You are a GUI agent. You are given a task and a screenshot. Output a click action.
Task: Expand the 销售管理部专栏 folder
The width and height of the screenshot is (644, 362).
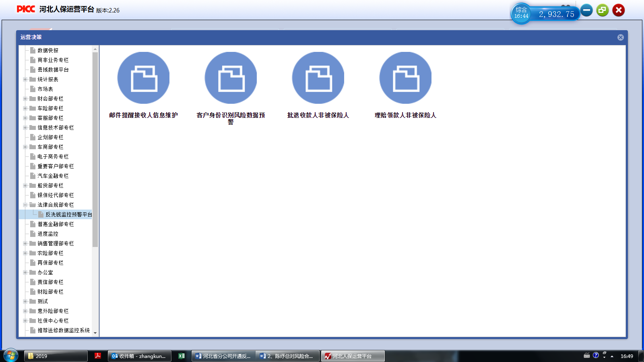tap(25, 243)
